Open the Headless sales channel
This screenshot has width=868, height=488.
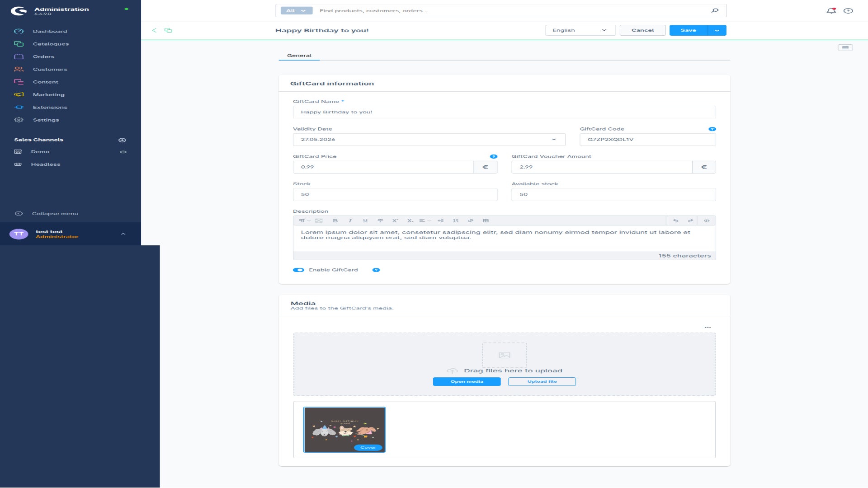45,164
